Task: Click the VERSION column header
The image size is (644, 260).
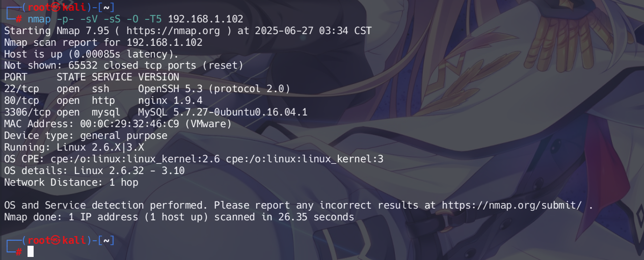Action: point(158,77)
